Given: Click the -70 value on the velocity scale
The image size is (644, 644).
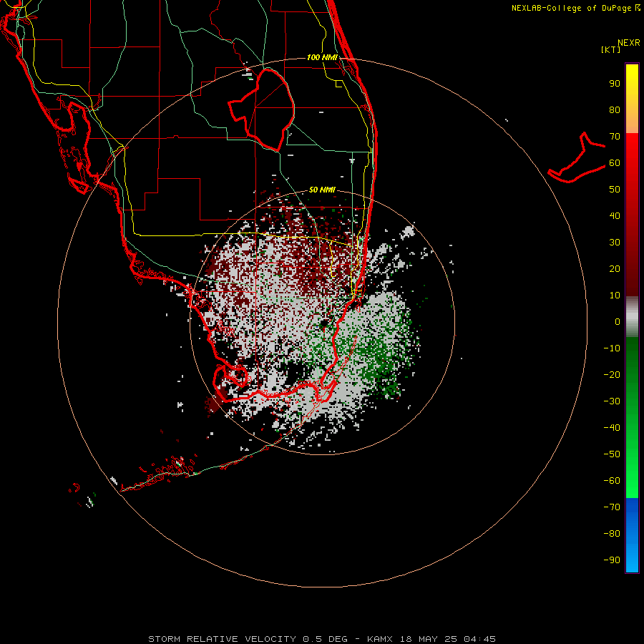Looking at the screenshot, I should coord(612,507).
